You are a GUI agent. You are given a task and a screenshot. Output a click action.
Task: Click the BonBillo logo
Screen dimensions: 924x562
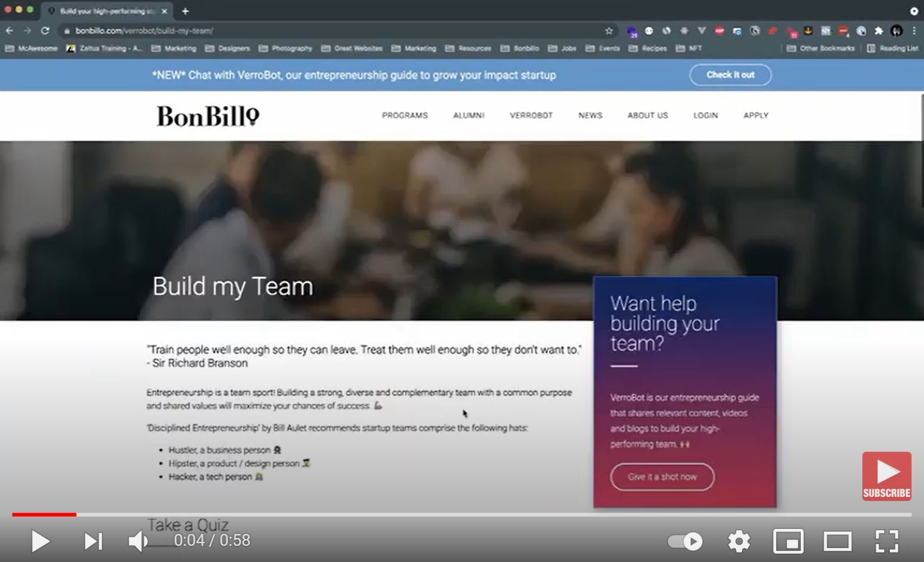[x=208, y=116]
